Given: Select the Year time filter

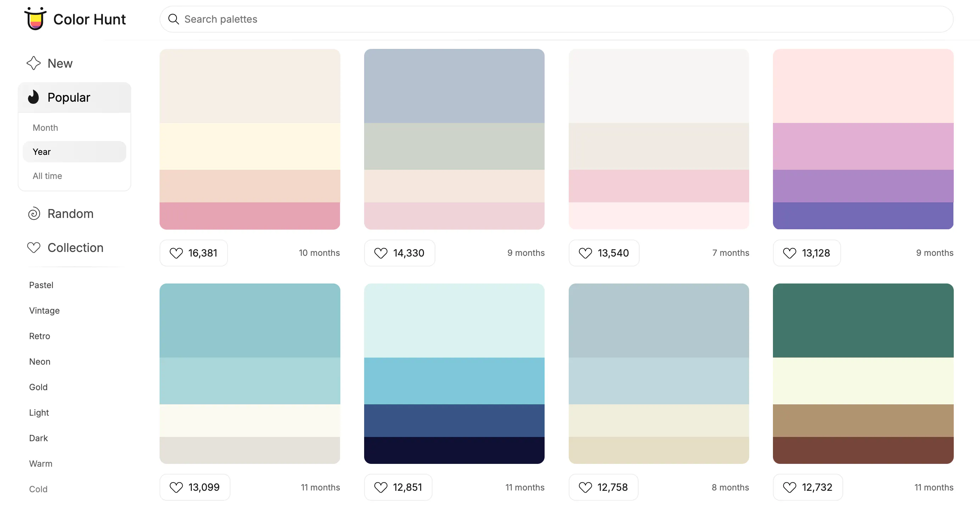Looking at the screenshot, I should tap(41, 151).
